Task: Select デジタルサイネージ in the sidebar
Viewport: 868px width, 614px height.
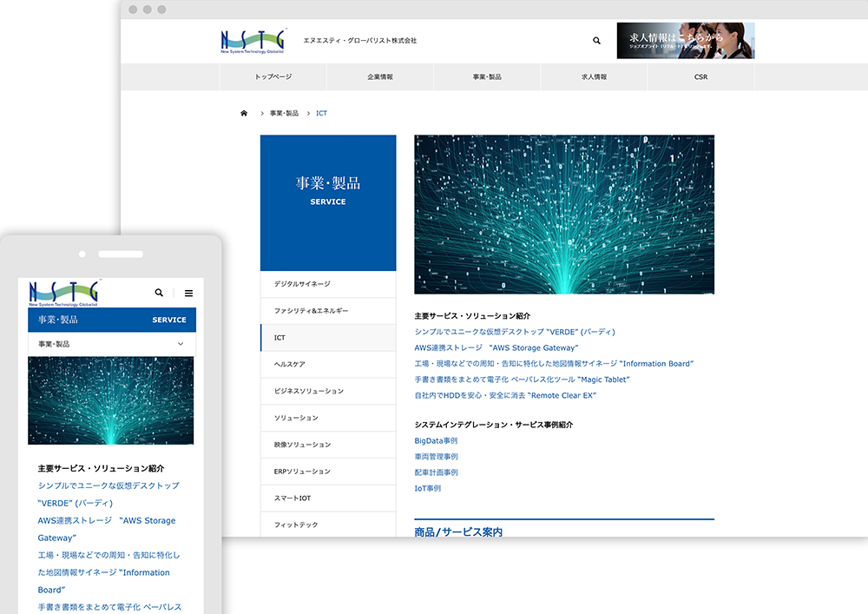Action: pos(302,284)
